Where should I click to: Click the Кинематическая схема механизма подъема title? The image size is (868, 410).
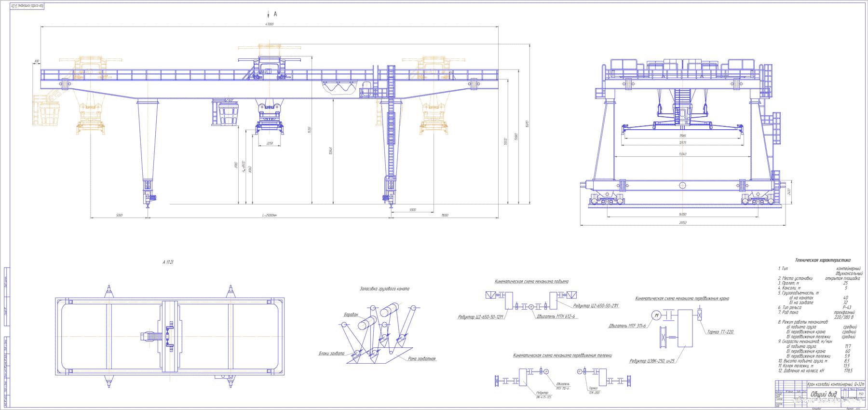[x=531, y=281]
